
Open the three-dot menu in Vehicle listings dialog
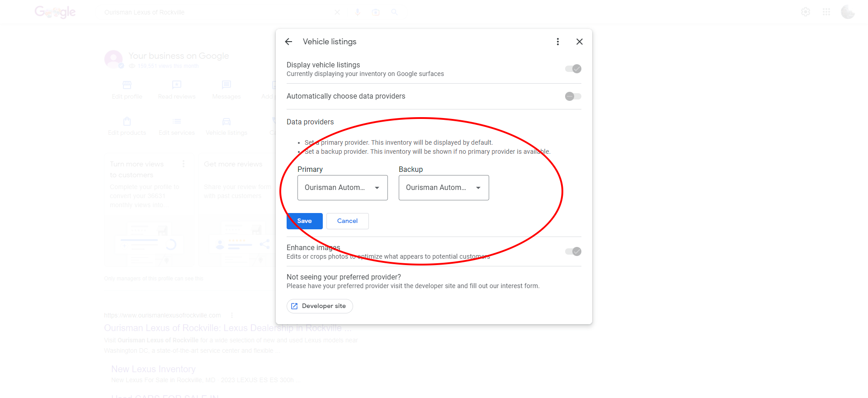pyautogui.click(x=558, y=42)
